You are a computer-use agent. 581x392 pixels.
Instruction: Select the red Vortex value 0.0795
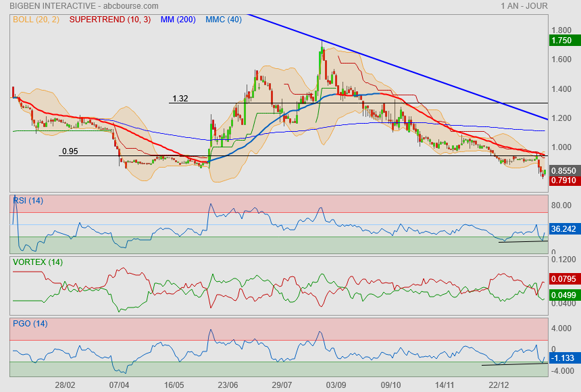pos(563,278)
